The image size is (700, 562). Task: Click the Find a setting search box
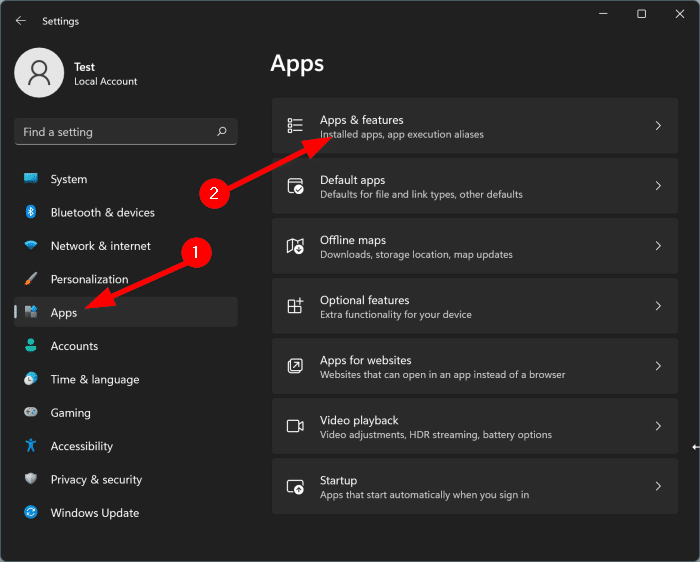pyautogui.click(x=115, y=132)
